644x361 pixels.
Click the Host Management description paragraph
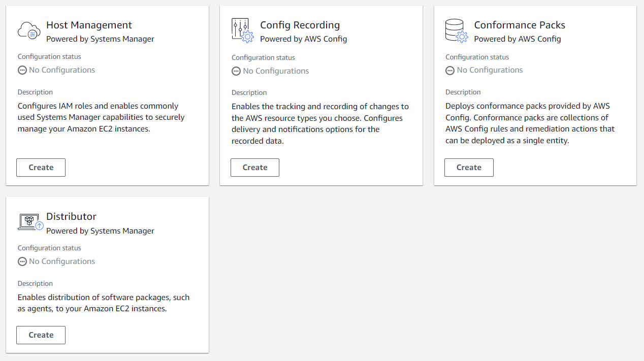pos(101,117)
